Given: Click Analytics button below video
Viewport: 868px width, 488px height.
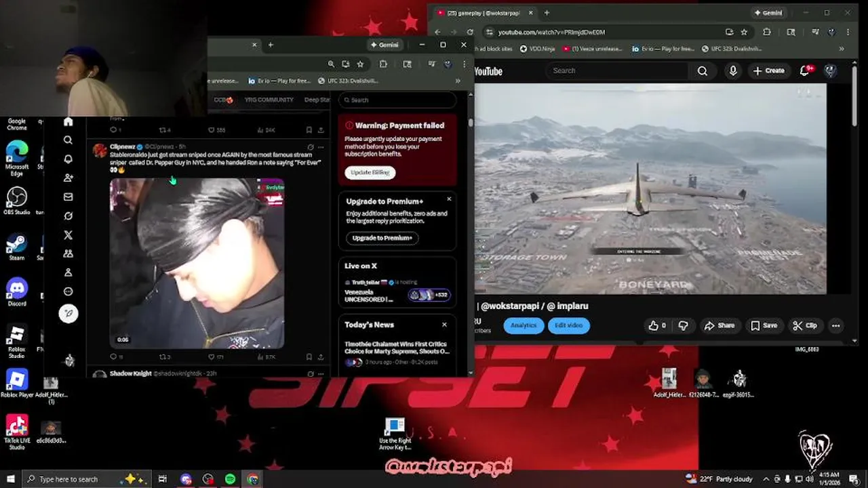Looking at the screenshot, I should coord(524,325).
